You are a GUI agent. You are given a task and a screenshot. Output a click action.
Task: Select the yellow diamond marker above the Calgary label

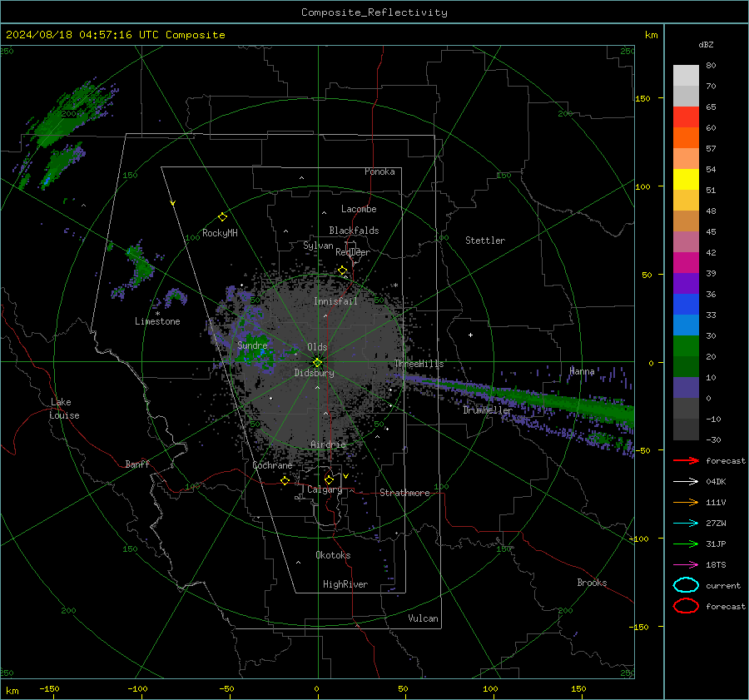pyautogui.click(x=329, y=479)
